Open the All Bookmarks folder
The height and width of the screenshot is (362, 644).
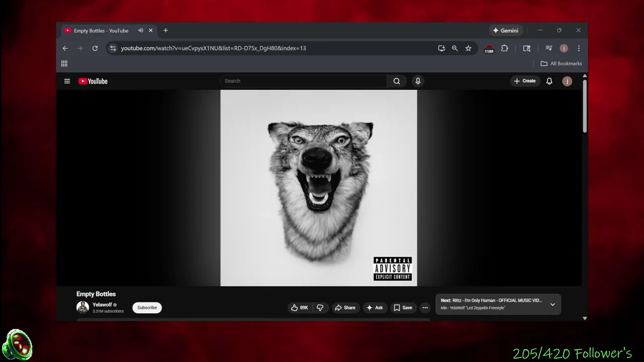click(x=561, y=63)
